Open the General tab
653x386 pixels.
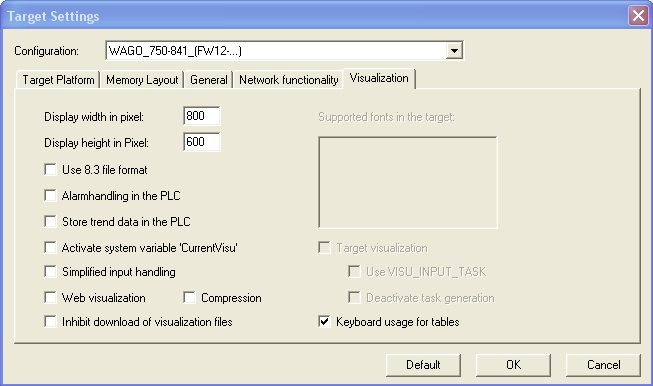tap(209, 80)
